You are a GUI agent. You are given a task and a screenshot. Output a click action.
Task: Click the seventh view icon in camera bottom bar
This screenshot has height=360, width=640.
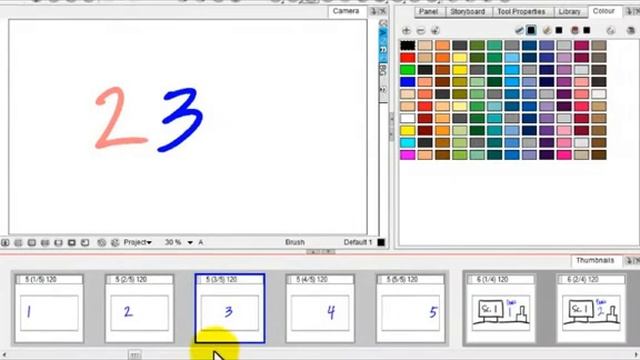85,243
